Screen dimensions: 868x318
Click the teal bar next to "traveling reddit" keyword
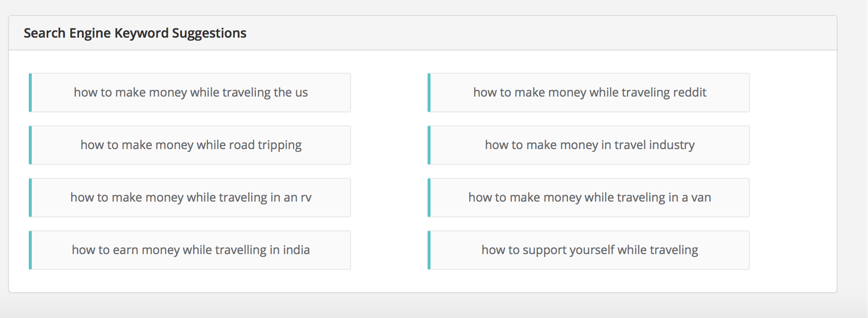(x=429, y=92)
